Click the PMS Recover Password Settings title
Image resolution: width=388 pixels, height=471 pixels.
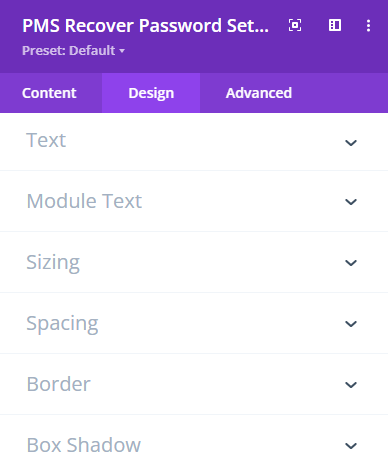coord(145,26)
